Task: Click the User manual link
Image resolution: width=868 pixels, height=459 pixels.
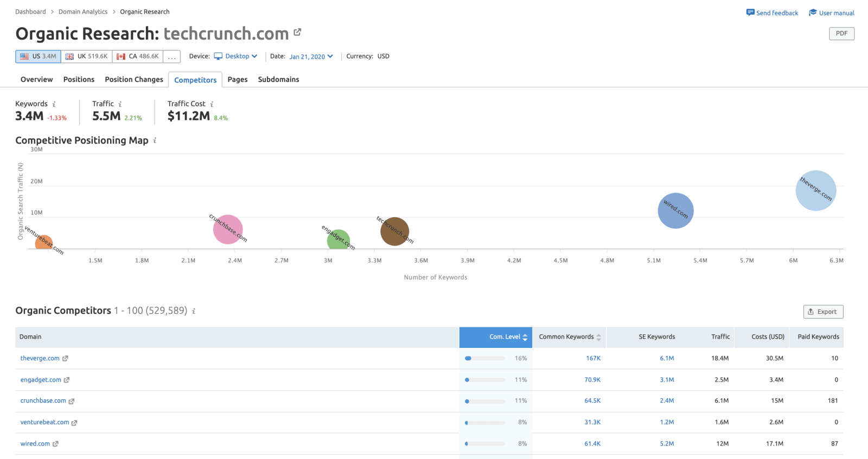Action: [x=837, y=13]
